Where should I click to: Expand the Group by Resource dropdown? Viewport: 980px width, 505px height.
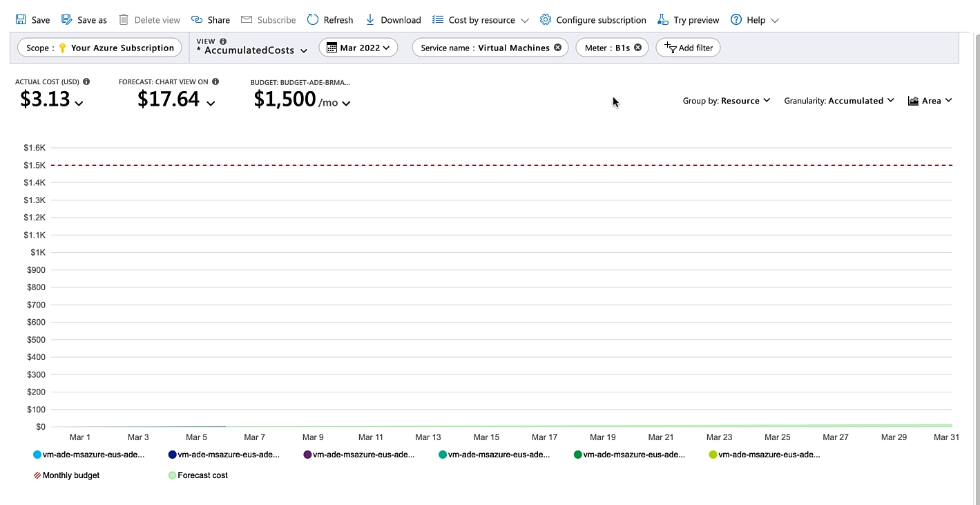coord(726,101)
